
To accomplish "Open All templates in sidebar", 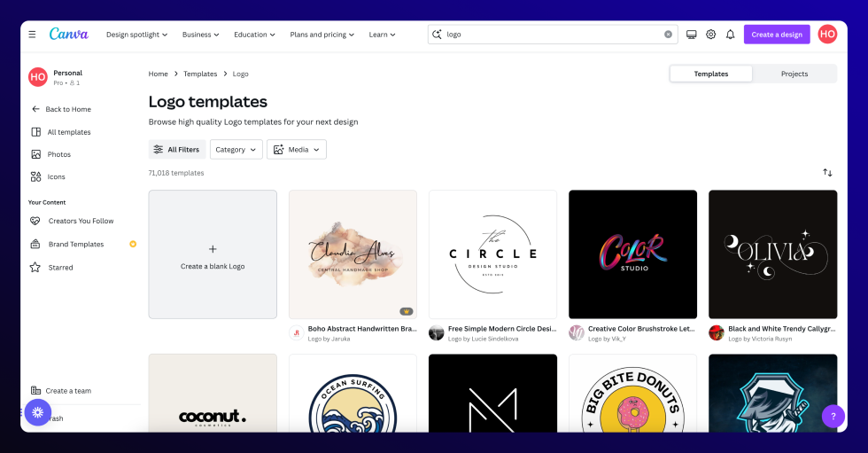I will coord(69,132).
